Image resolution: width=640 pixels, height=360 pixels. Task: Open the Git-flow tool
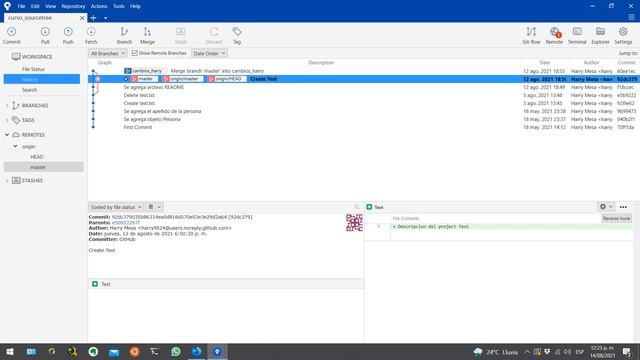[x=531, y=35]
